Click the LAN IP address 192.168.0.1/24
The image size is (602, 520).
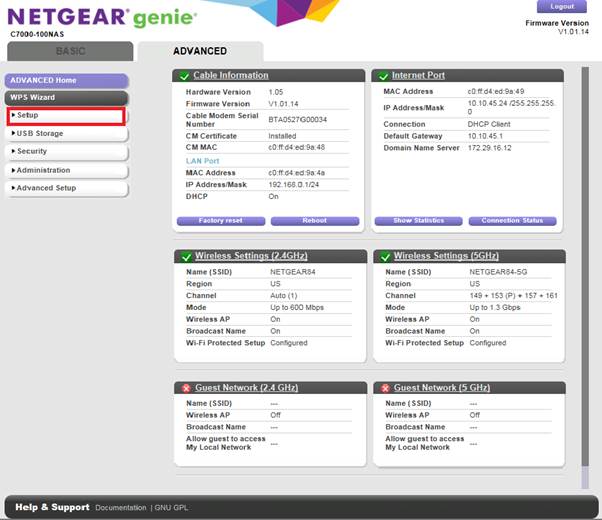(x=294, y=185)
